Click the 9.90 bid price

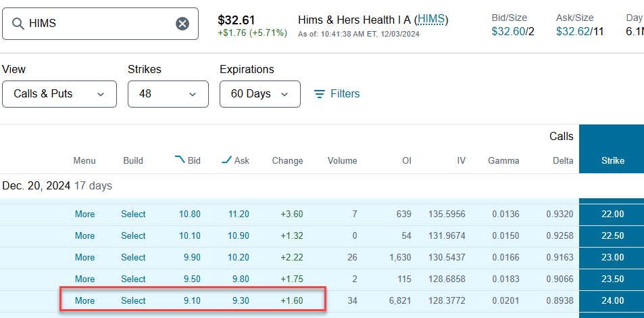coord(192,258)
